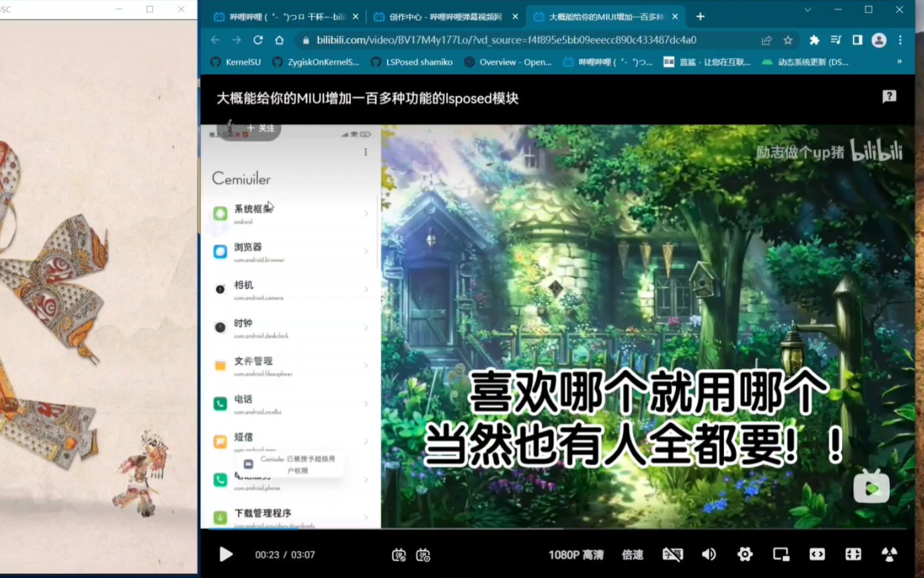Enter picture-in-picture mode

pos(781,554)
